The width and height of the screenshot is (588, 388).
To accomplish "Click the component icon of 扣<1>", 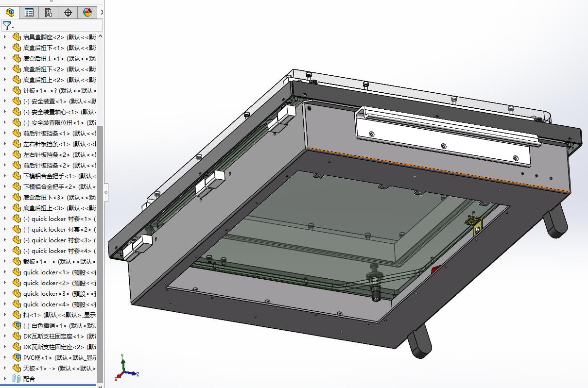I will click(17, 315).
